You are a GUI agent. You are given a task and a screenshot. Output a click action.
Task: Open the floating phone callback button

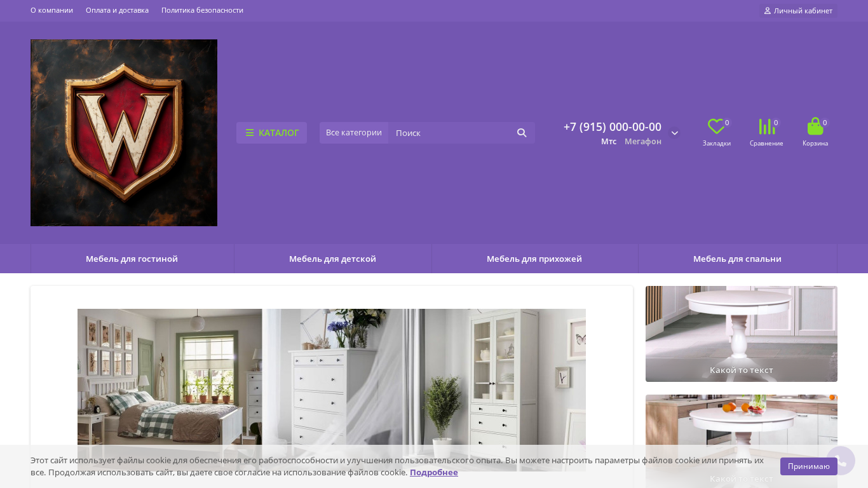pos(841,461)
